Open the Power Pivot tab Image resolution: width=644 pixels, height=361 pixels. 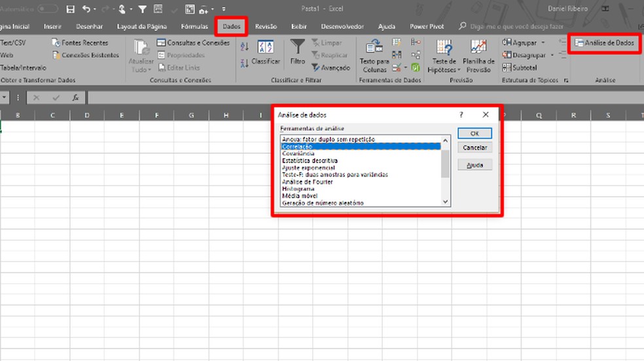(427, 26)
